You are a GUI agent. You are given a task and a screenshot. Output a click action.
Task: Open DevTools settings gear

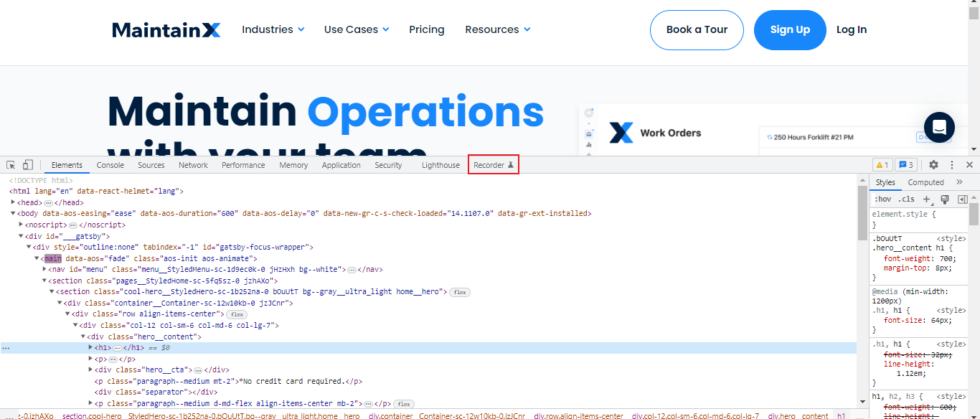tap(933, 165)
